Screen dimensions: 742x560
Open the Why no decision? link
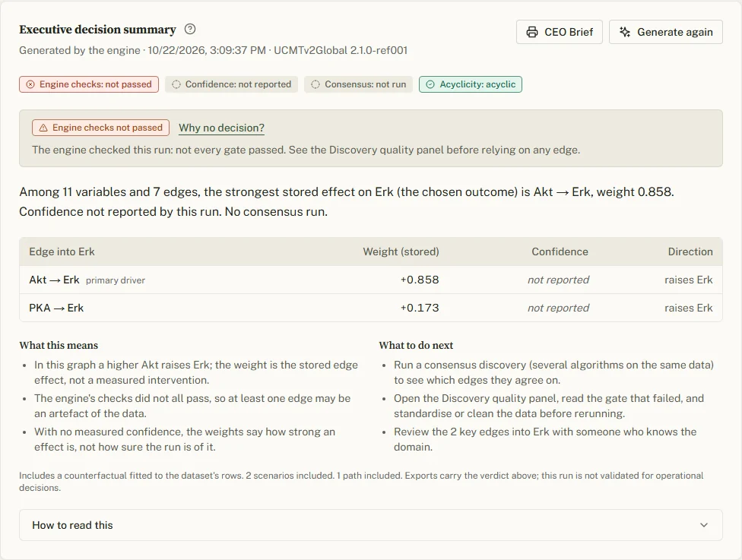(x=221, y=128)
